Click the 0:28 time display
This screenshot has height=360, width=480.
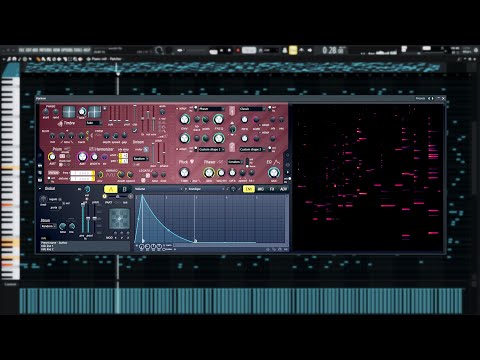point(332,50)
